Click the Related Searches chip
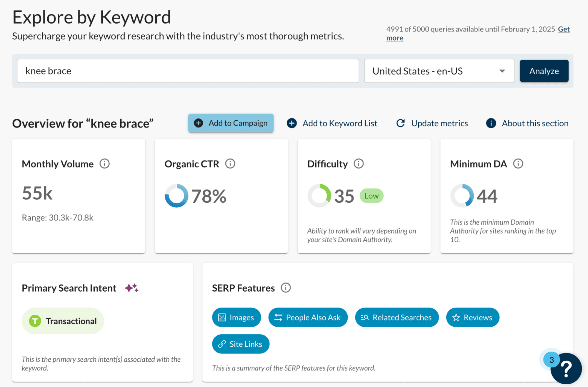Image resolution: width=588 pixels, height=387 pixels. tap(397, 317)
